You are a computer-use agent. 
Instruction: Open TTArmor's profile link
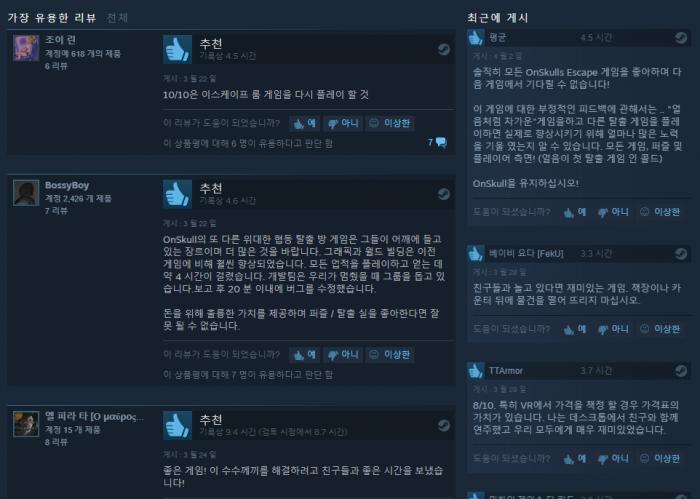[505, 371]
